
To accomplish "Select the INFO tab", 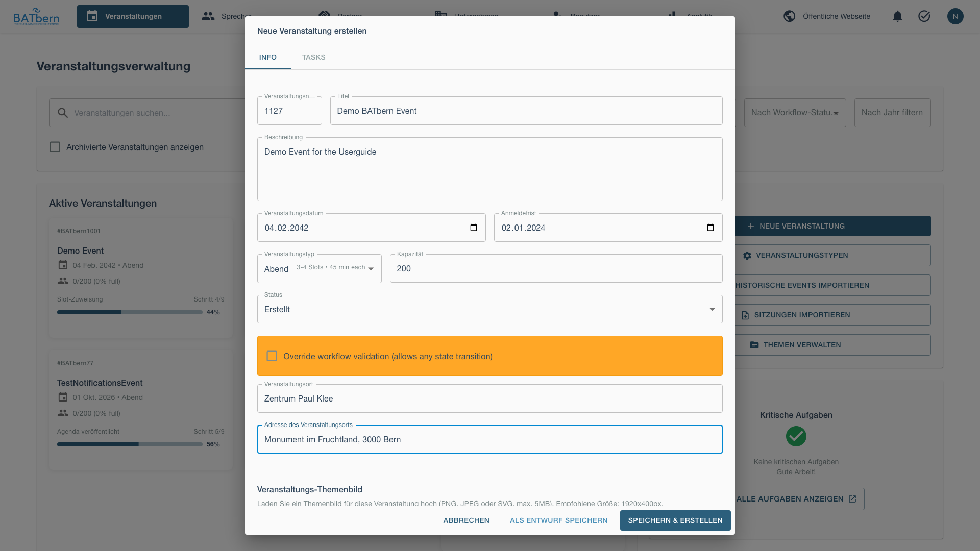I will click(267, 57).
